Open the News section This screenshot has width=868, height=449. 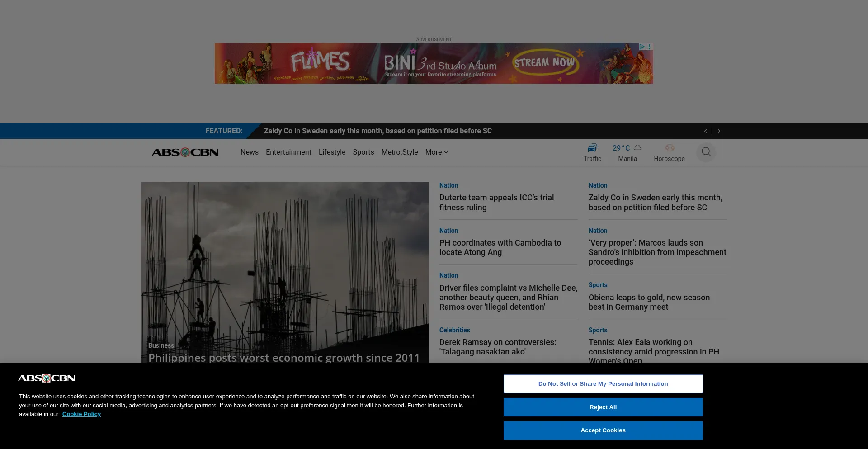tap(250, 152)
